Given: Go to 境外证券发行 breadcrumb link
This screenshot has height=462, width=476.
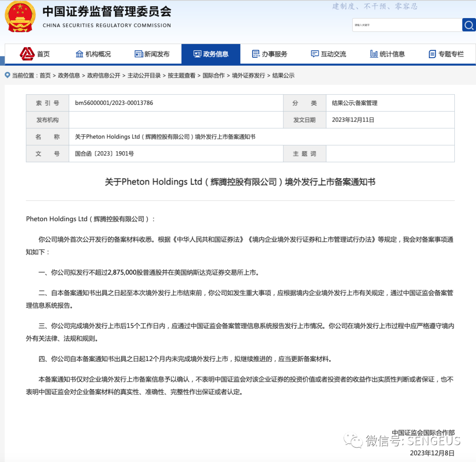Looking at the screenshot, I should click(249, 75).
